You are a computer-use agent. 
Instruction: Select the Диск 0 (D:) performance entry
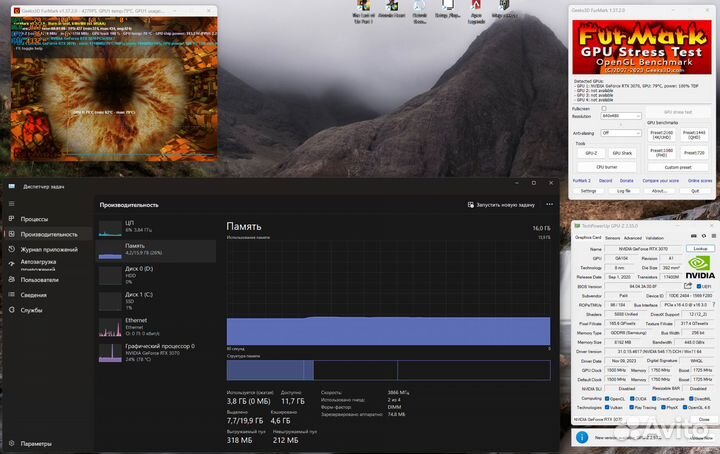point(156,275)
